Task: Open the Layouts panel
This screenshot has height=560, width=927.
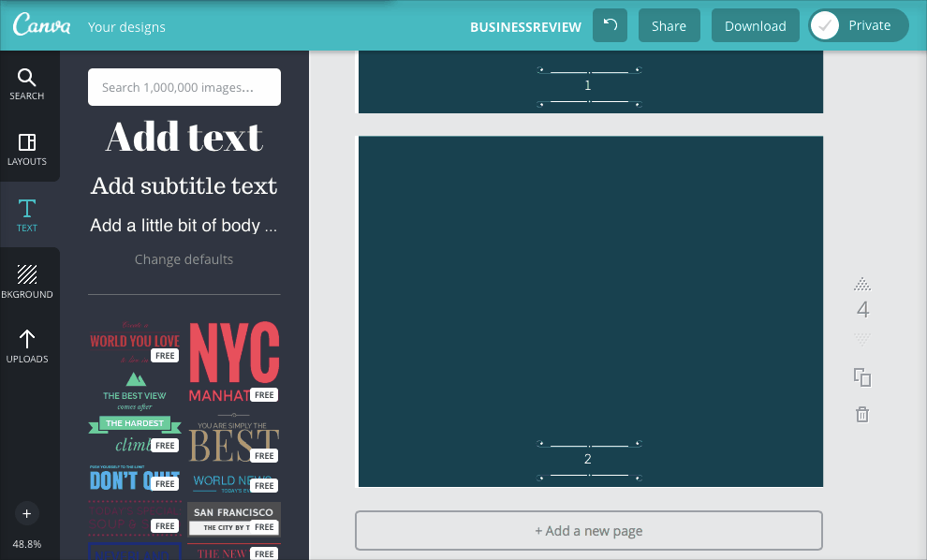Action: pyautogui.click(x=27, y=149)
